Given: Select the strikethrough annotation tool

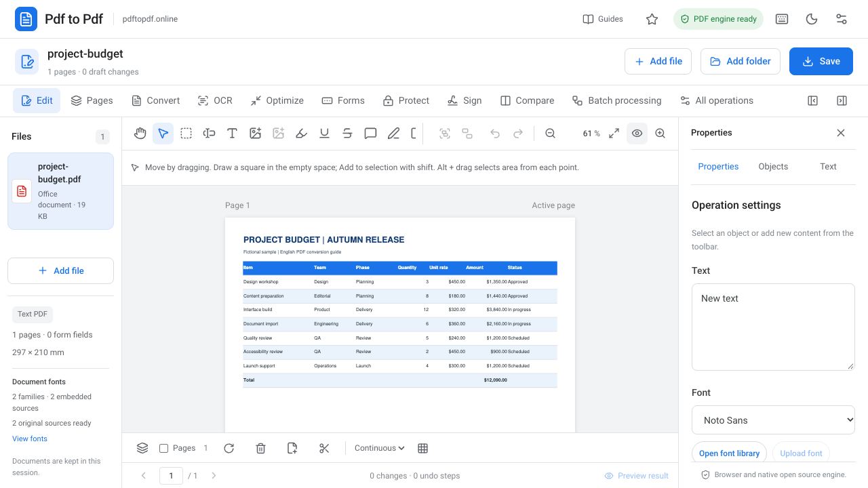Looking at the screenshot, I should [348, 134].
